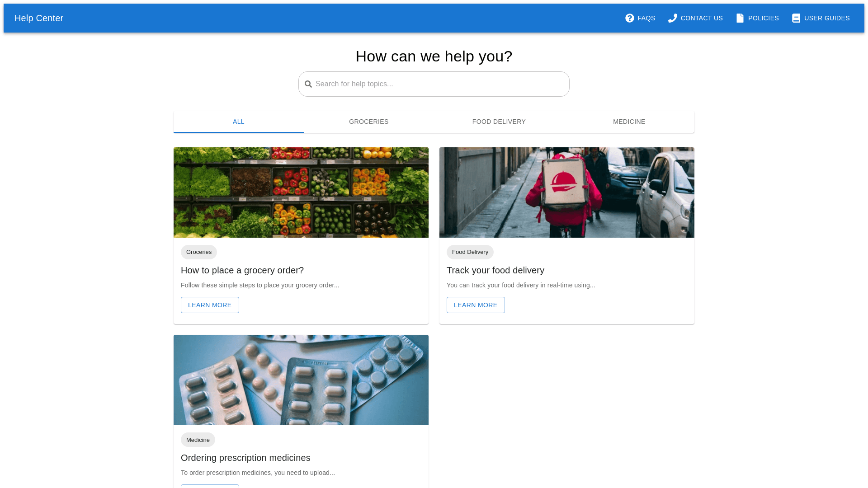This screenshot has height=488, width=868.
Task: Click the Medicine category chip
Action: coord(198,440)
